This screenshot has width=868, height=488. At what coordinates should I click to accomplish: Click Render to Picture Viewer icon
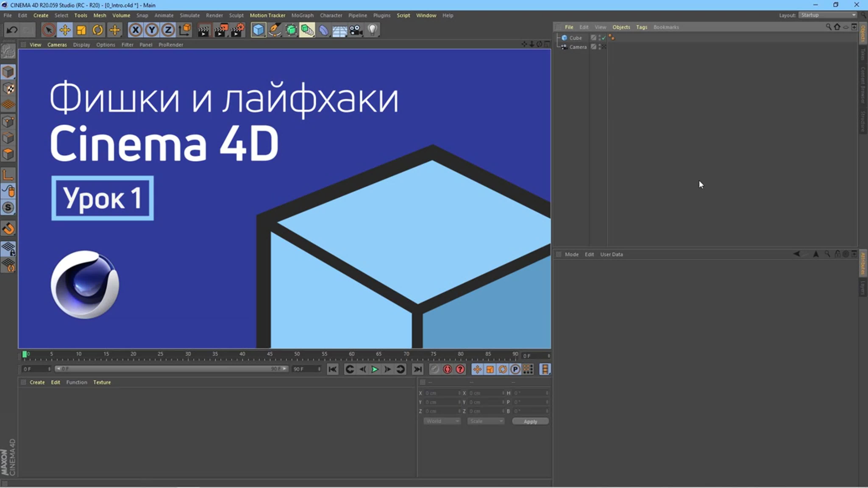click(221, 30)
